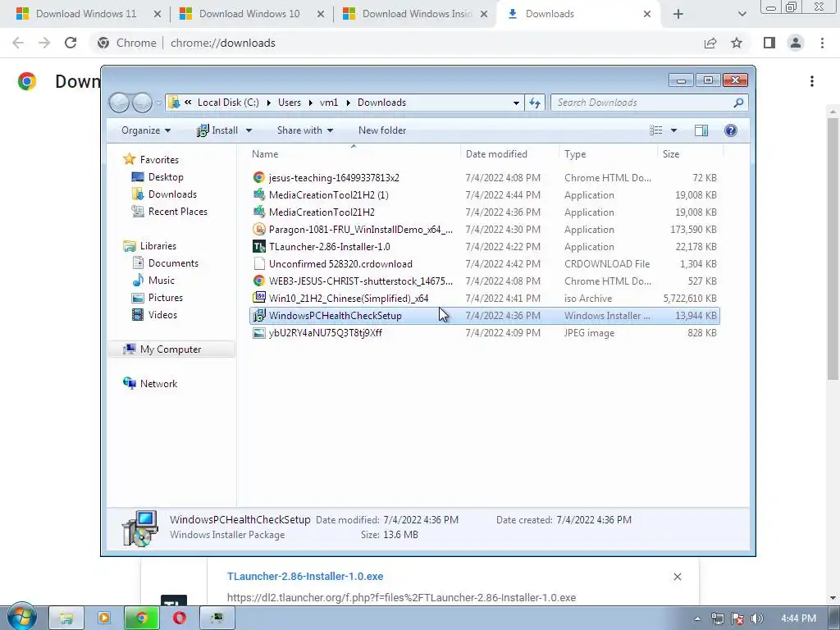
Task: Switch to Download Windows 11 tab
Action: [85, 14]
